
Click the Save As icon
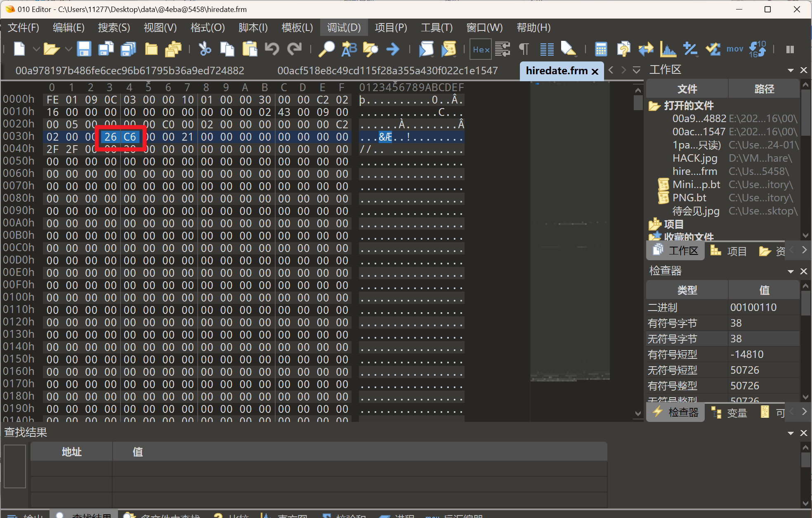tap(106, 49)
